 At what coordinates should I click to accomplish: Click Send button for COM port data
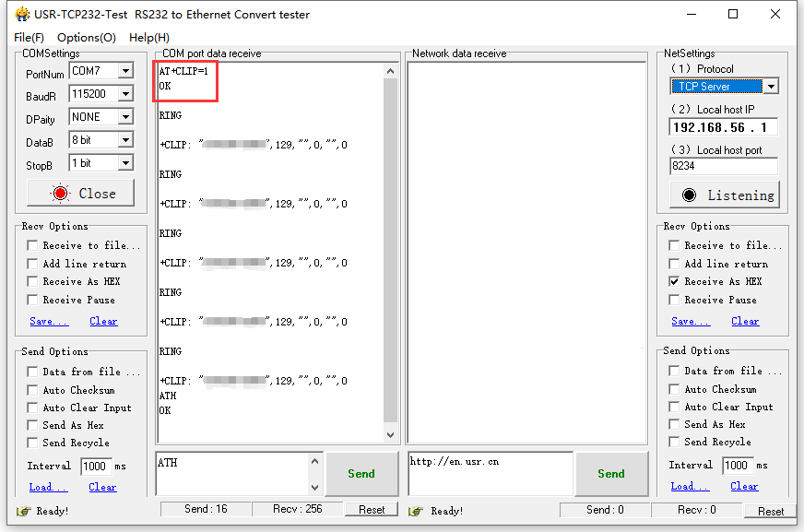point(361,474)
